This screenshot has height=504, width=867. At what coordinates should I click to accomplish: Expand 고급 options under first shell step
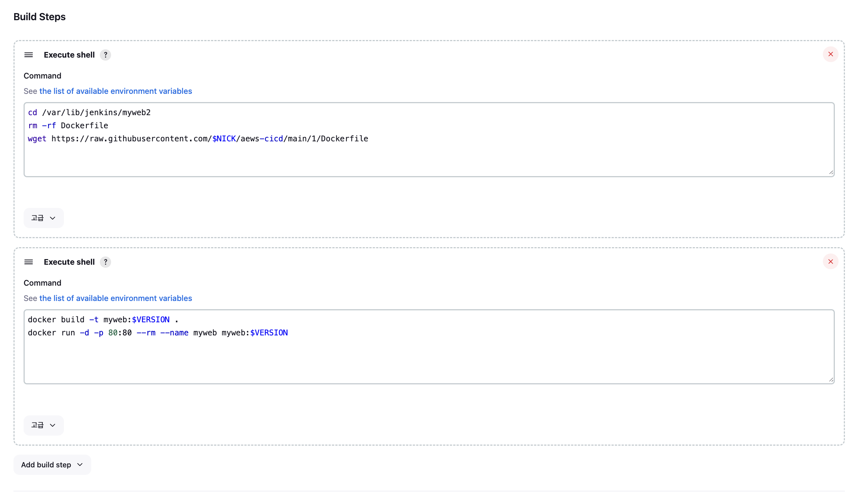click(x=43, y=218)
